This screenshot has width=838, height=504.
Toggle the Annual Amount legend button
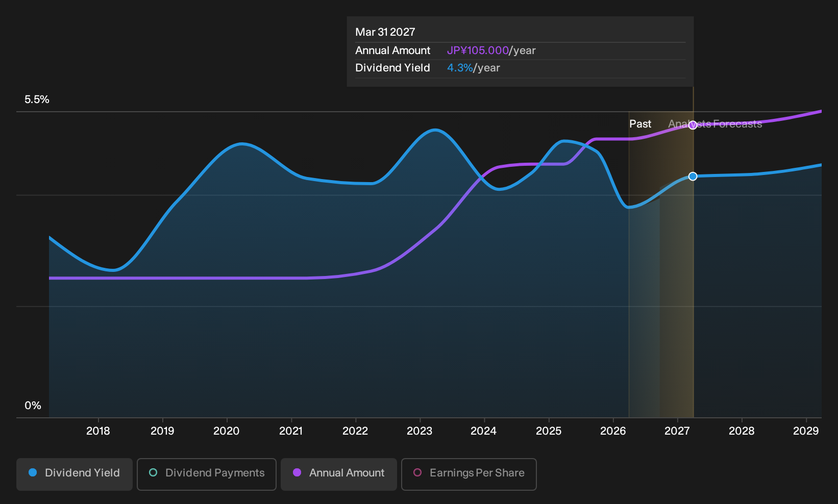click(339, 474)
